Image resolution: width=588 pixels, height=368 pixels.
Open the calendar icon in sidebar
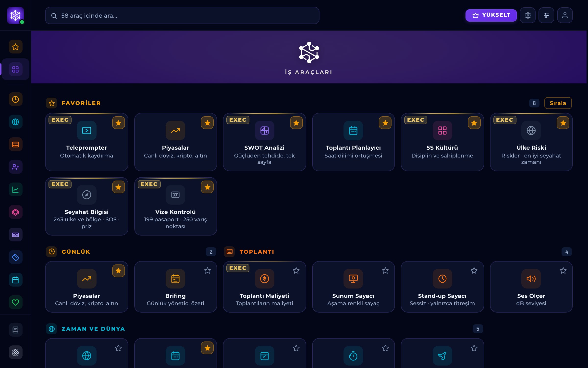[x=15, y=280]
